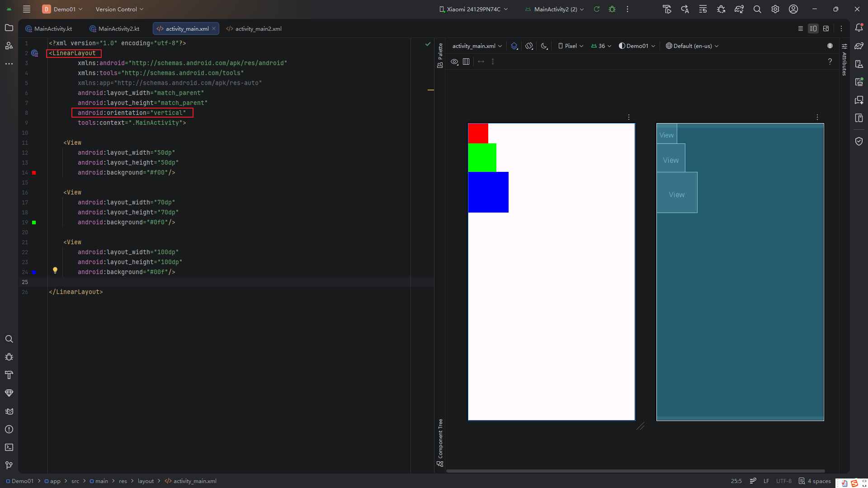Switch to the MainActivity.kt tab
Screen dimensions: 868x488
(49, 28)
